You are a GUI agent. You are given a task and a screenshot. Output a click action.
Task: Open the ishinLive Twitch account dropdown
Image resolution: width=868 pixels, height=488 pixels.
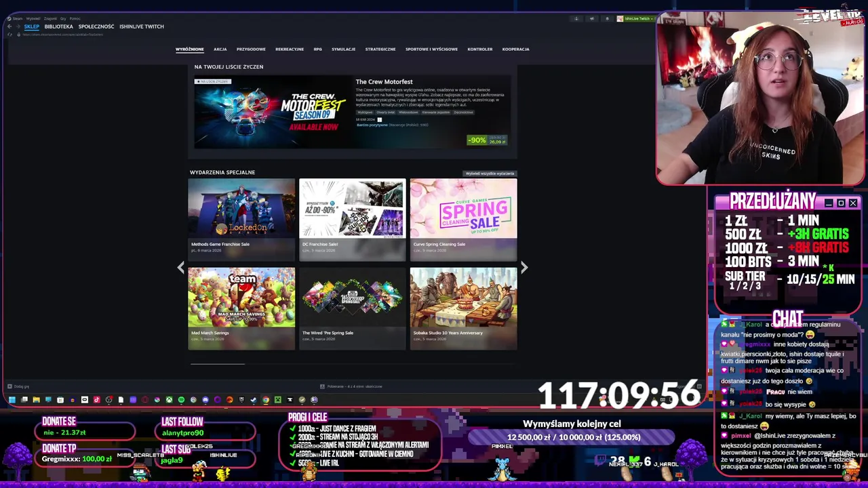point(635,19)
